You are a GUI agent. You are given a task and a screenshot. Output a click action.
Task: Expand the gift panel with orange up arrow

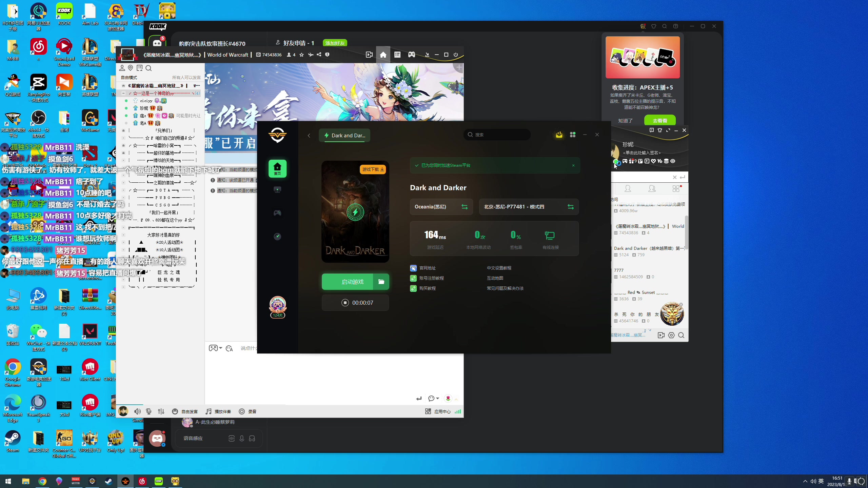click(x=456, y=399)
